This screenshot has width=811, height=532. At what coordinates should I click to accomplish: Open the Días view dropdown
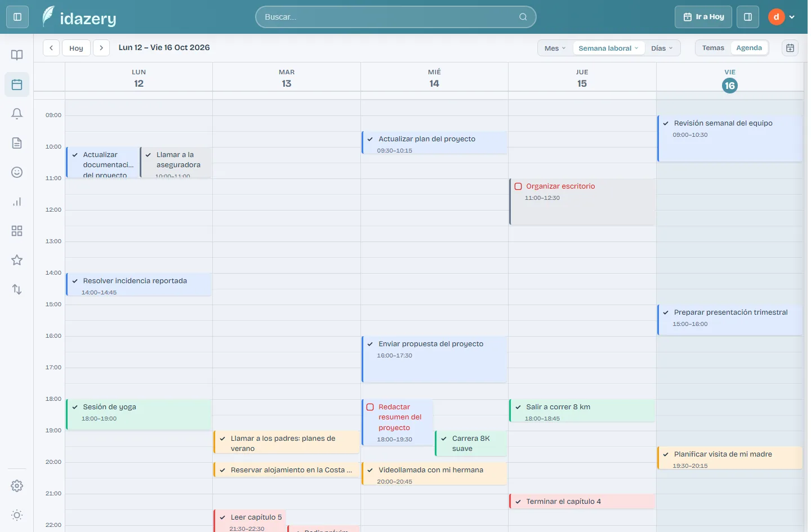point(662,48)
